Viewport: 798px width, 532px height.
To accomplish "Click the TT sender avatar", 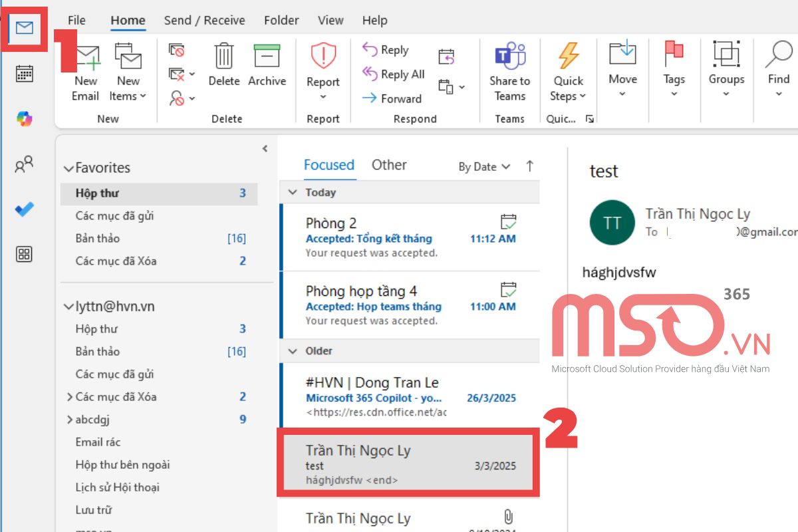I will point(612,223).
